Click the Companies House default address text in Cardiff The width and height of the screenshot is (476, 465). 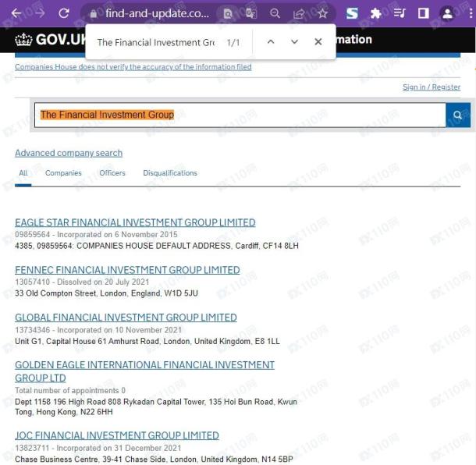157,246
